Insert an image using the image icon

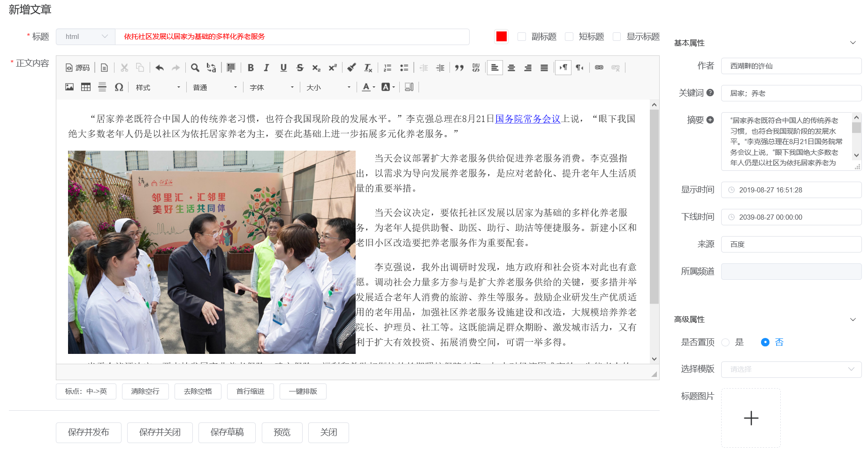coord(69,87)
